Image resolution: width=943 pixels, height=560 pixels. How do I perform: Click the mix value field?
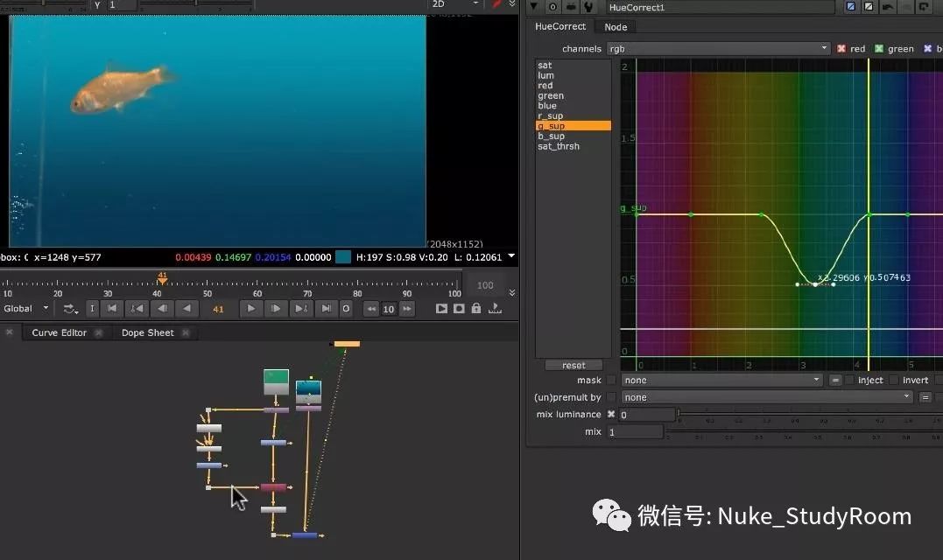635,432
